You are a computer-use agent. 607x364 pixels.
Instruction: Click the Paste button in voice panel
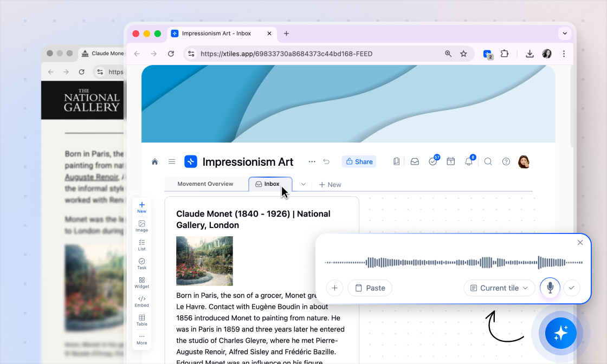pyautogui.click(x=370, y=288)
